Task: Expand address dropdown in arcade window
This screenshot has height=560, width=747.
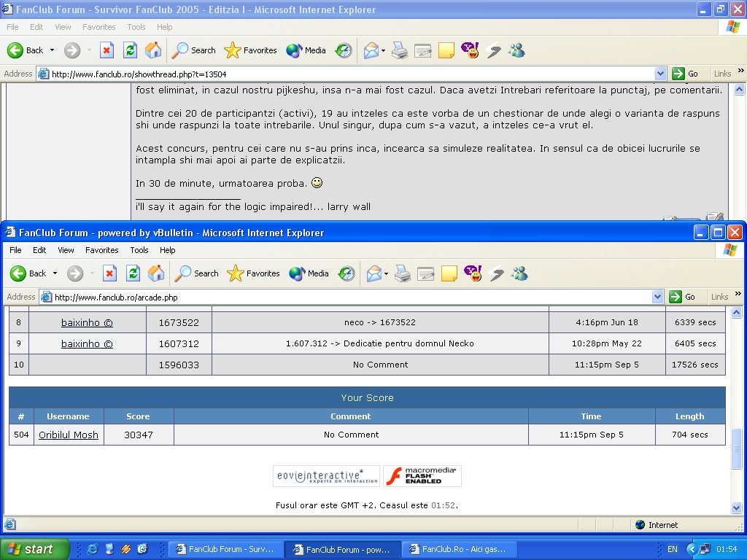Action: 657,297
